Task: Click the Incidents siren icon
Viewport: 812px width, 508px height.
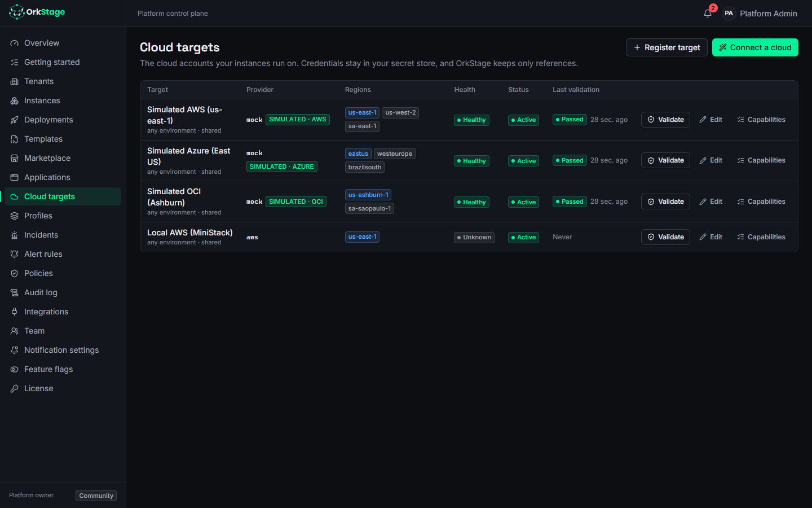Action: coord(15,235)
